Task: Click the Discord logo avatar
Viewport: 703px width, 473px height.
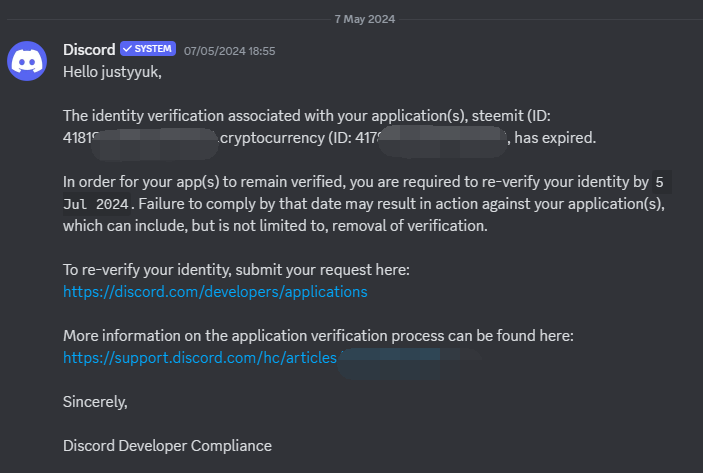Action: point(29,61)
